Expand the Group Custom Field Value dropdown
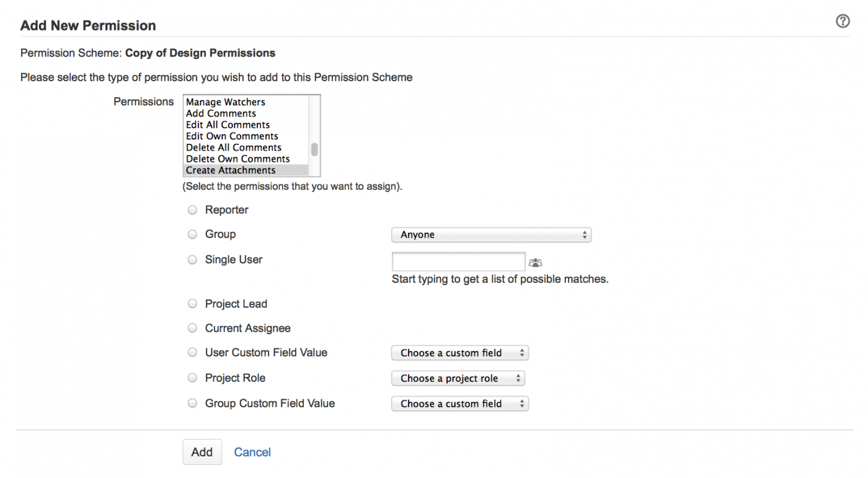Image resolution: width=868 pixels, height=478 pixels. [459, 404]
